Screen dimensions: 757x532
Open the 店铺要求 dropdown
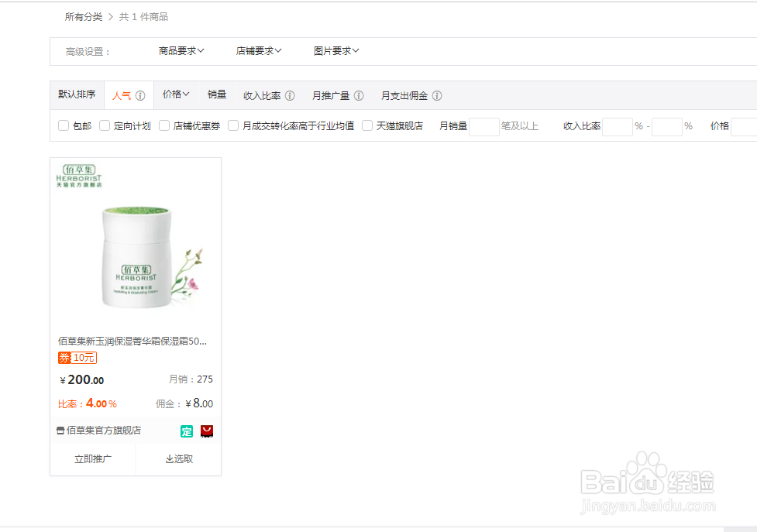point(259,50)
